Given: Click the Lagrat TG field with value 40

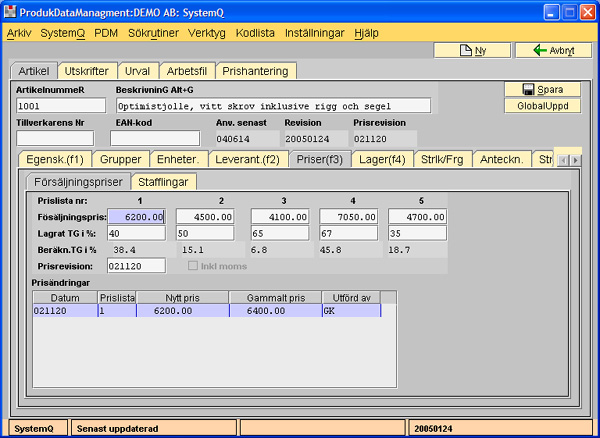Looking at the screenshot, I should coord(137,233).
